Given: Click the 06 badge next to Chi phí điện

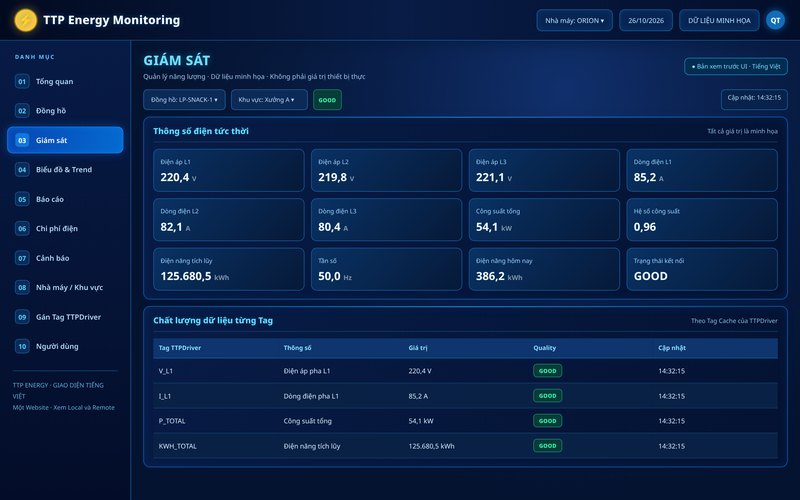Looking at the screenshot, I should (x=22, y=229).
